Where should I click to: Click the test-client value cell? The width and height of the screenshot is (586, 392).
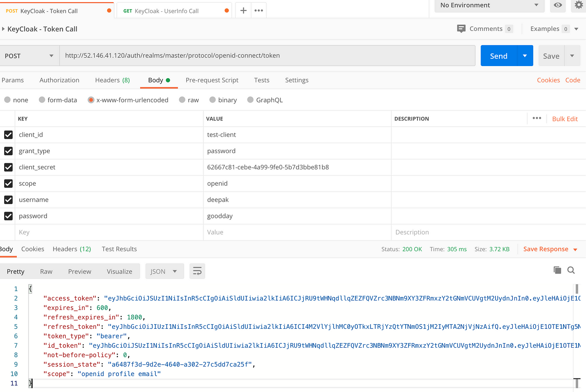[297, 135]
